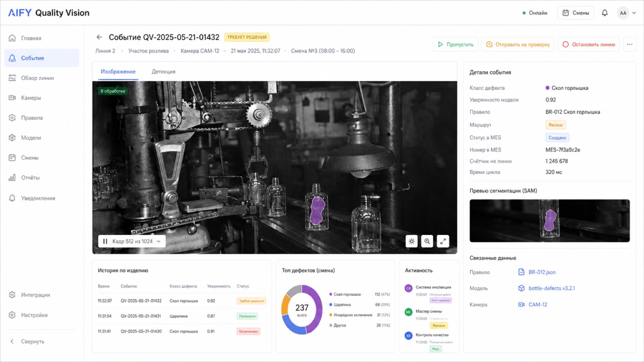The height and width of the screenshot is (362, 644).
Task: Expand image to fullscreen
Action: point(443,241)
